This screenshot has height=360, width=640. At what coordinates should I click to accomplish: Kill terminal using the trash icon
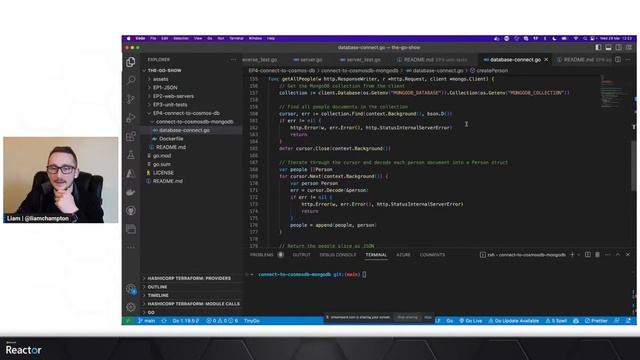[x=598, y=255]
